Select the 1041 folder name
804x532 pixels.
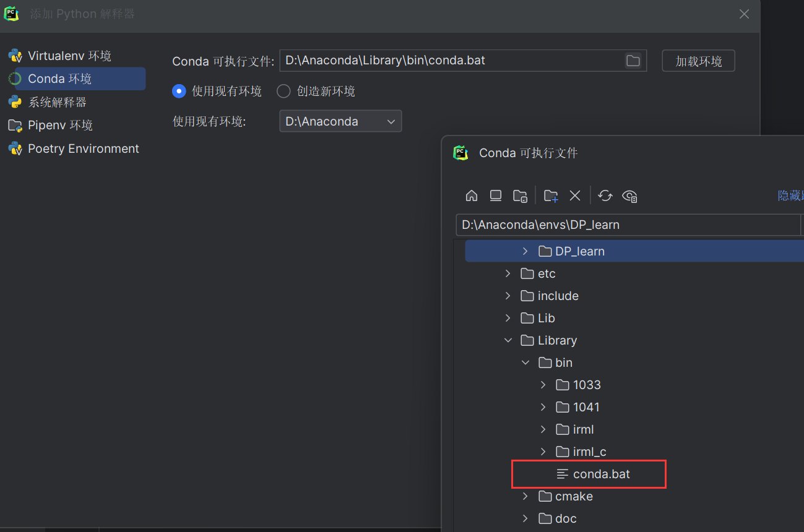pos(586,407)
